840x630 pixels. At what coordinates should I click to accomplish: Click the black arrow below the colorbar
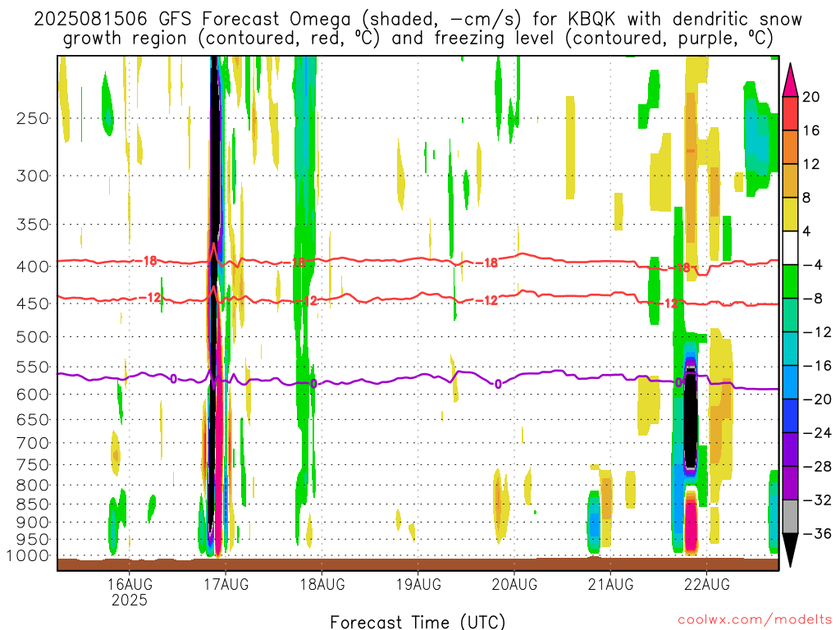[790, 550]
